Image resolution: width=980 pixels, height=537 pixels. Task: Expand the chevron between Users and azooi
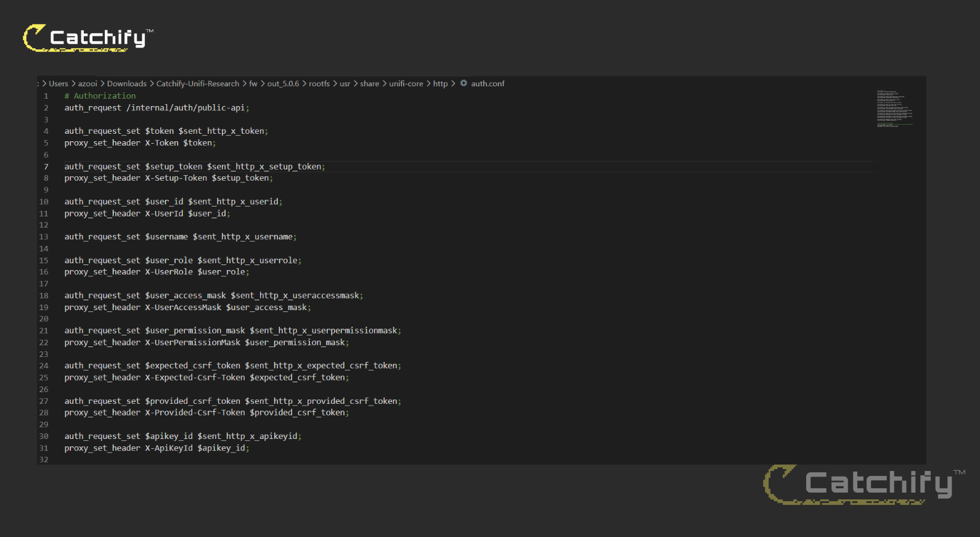pyautogui.click(x=73, y=83)
